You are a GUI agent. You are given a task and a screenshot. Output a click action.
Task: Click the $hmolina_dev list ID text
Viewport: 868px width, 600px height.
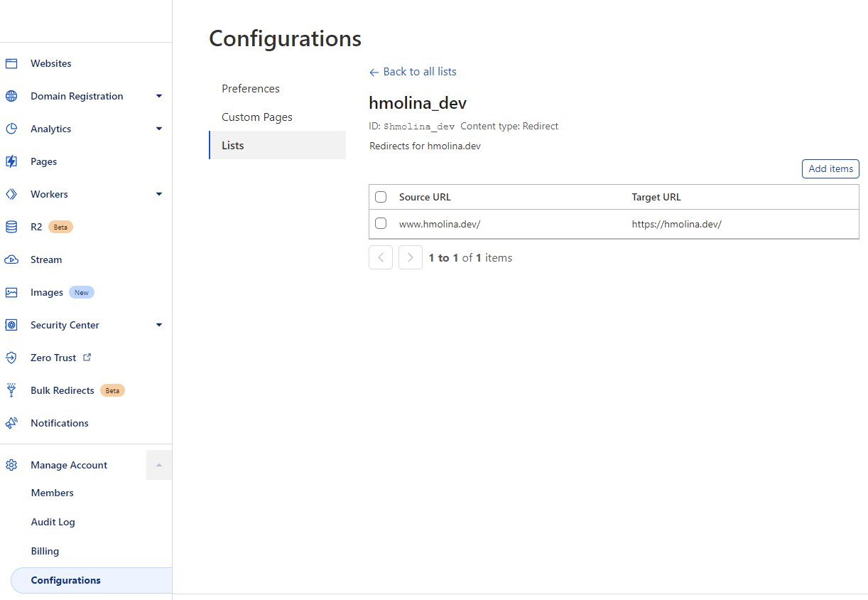(x=419, y=127)
